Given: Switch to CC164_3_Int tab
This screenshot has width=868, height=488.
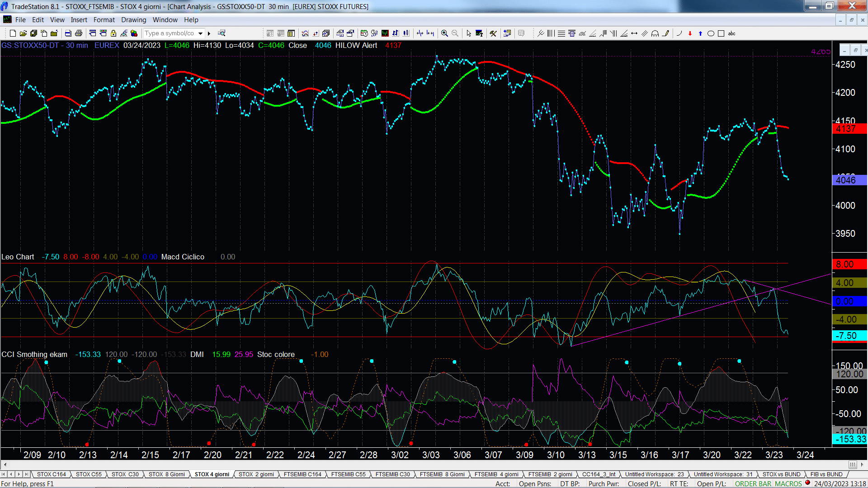Looking at the screenshot, I should (x=599, y=474).
